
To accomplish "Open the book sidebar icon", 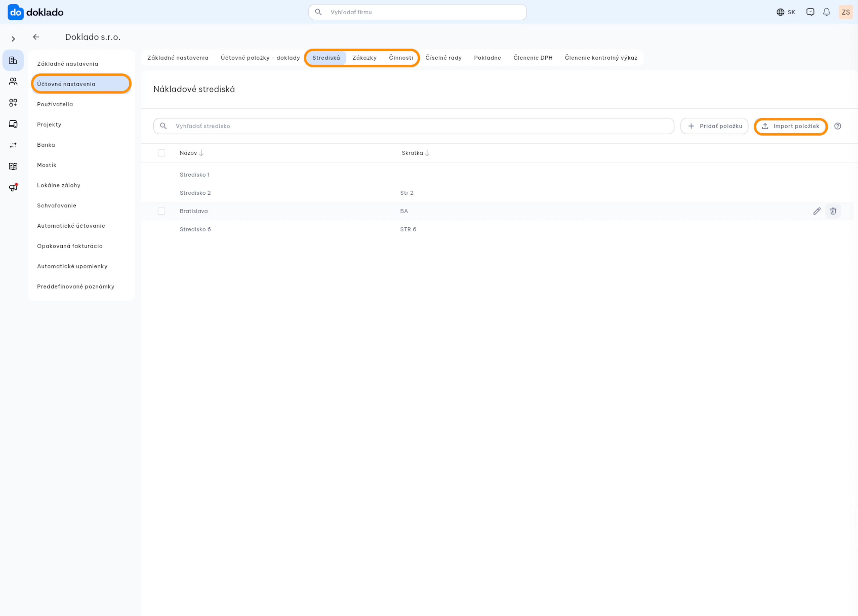I will click(13, 166).
